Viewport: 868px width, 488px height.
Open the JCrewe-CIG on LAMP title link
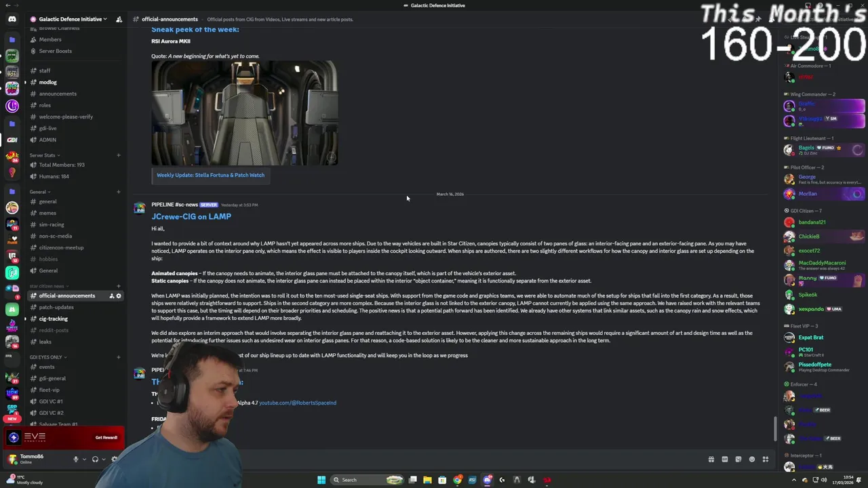(x=191, y=216)
